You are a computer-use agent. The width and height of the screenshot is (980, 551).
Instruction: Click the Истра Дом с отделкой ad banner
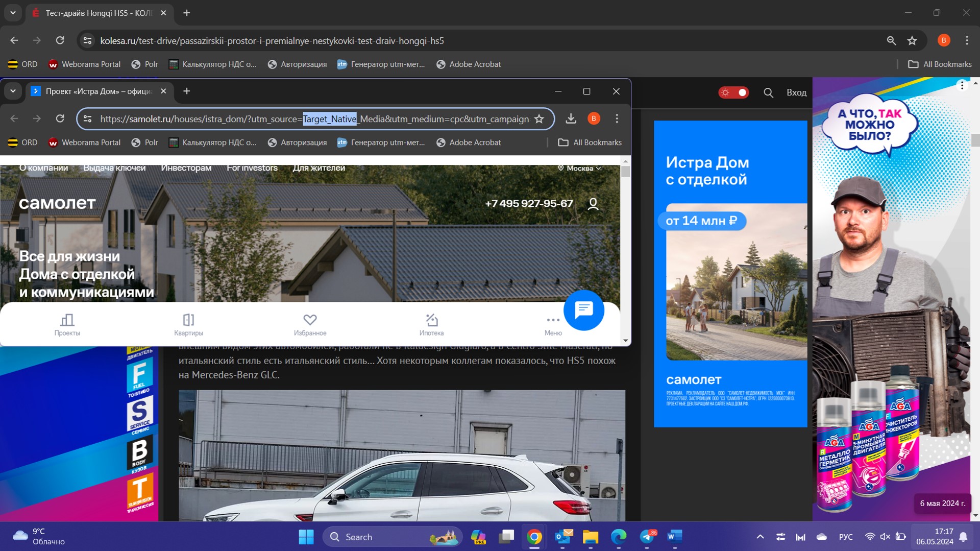(x=730, y=274)
